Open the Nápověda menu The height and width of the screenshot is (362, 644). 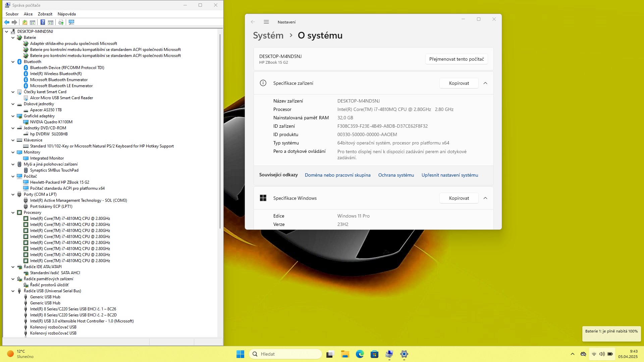(67, 14)
